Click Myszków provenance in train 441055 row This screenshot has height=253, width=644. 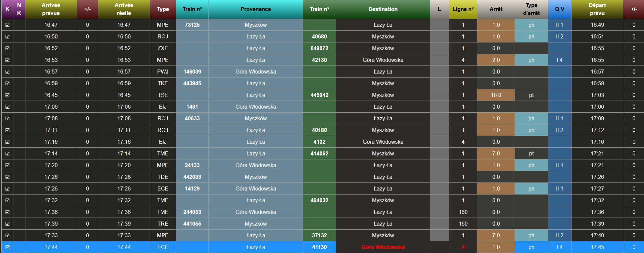coord(256,224)
